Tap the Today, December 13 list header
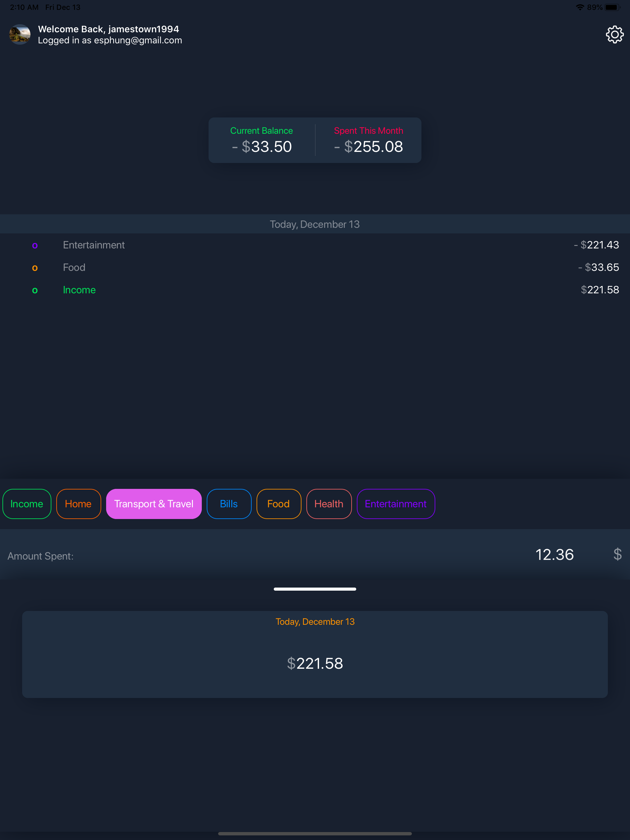The height and width of the screenshot is (840, 630). (x=315, y=224)
